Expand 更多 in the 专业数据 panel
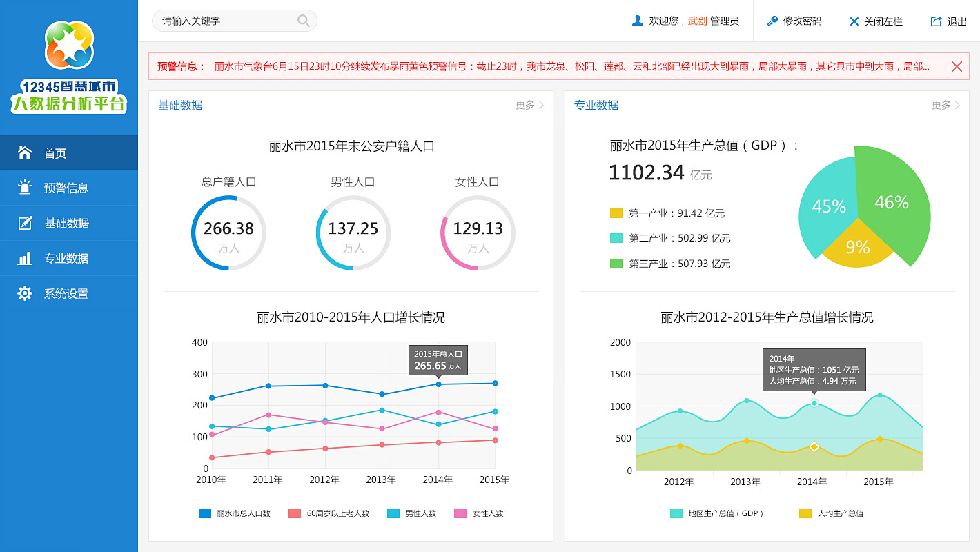Image resolution: width=980 pixels, height=552 pixels. [x=945, y=105]
